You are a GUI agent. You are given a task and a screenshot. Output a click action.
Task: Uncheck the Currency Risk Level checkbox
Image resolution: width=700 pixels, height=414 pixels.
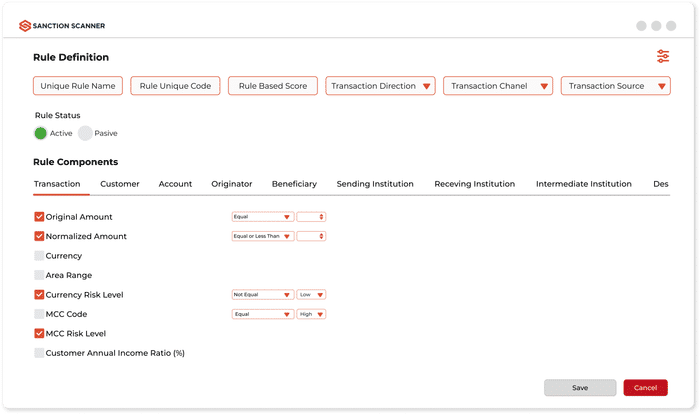[39, 294]
